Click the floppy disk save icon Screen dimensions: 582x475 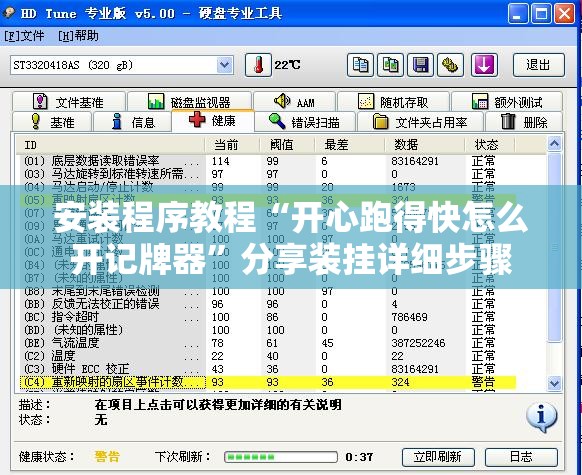pos(420,65)
